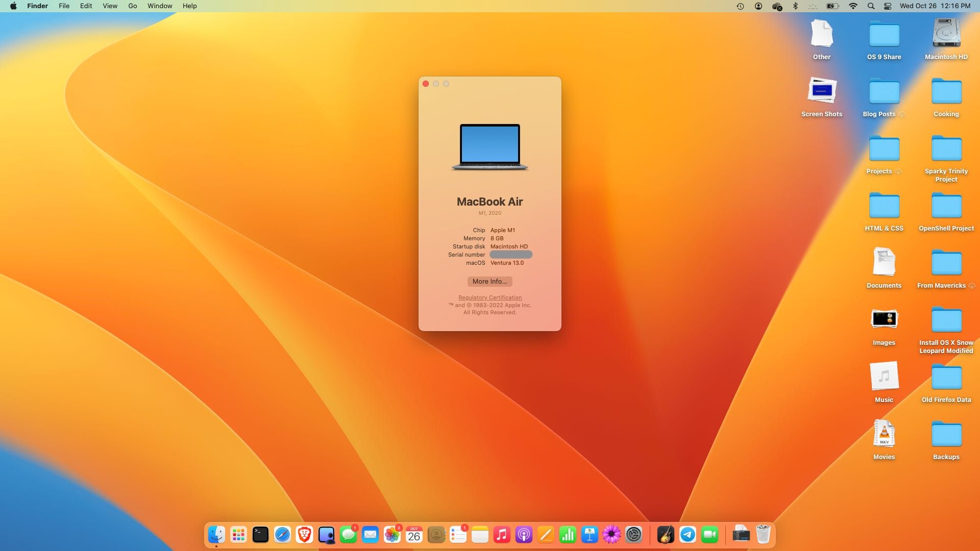980x551 pixels.
Task: Open System Settings gear in the Dock
Action: pos(633,535)
